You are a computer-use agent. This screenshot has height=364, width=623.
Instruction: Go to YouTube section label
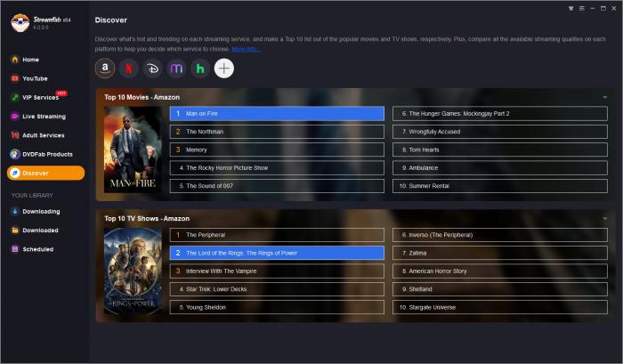[x=35, y=78]
